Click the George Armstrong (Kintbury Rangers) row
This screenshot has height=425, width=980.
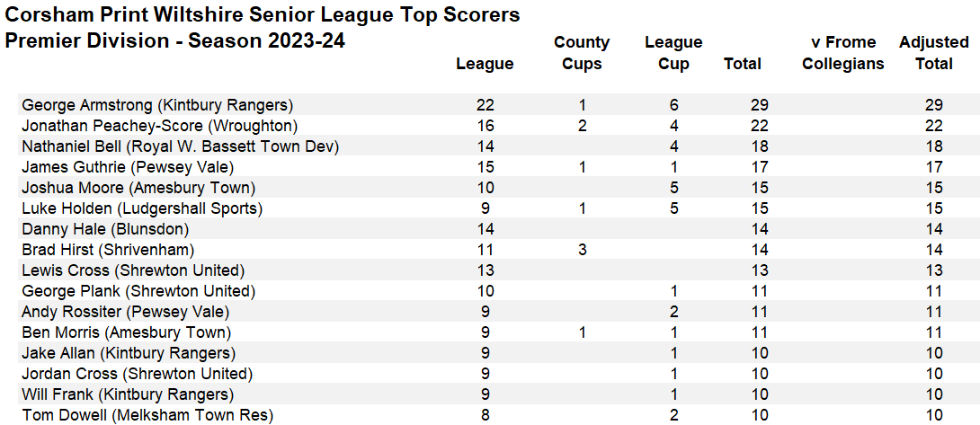click(157, 105)
